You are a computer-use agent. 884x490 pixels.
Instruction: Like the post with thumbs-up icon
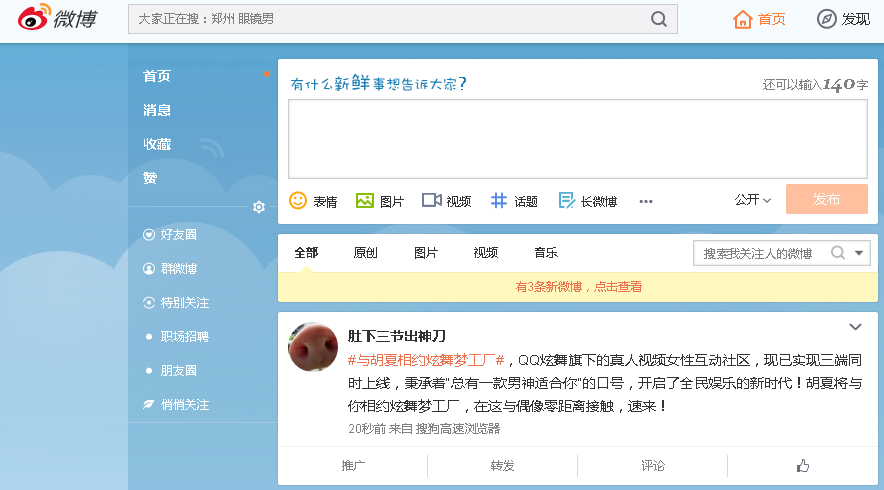point(803,466)
